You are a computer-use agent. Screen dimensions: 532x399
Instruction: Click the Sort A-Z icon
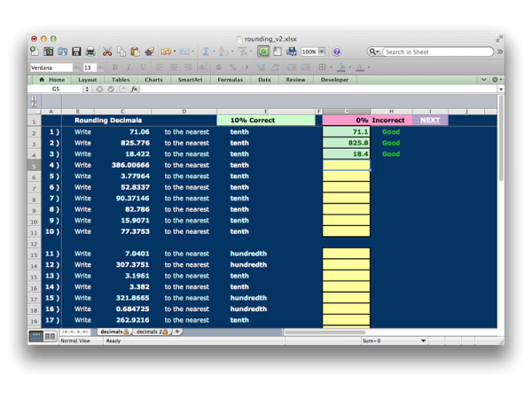tap(223, 51)
